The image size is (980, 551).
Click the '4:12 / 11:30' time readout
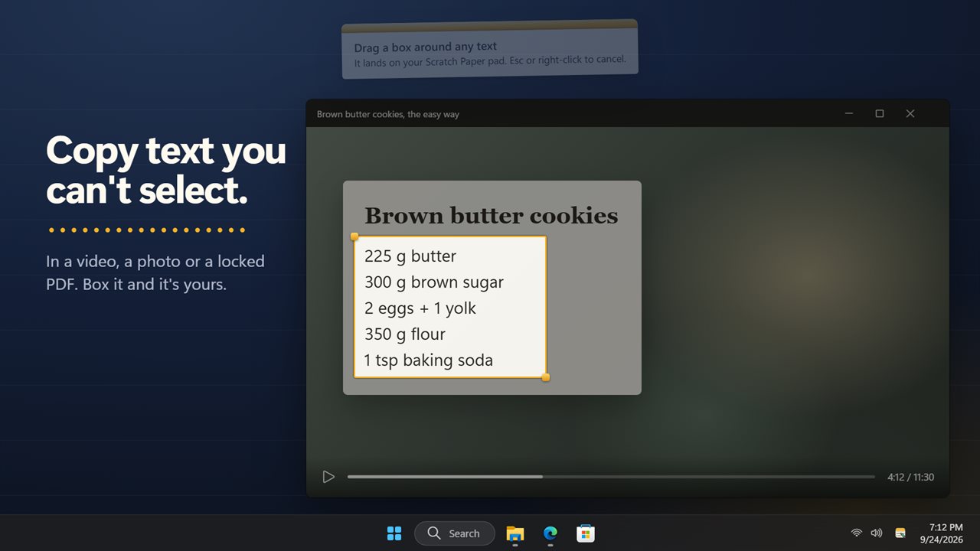tap(911, 477)
